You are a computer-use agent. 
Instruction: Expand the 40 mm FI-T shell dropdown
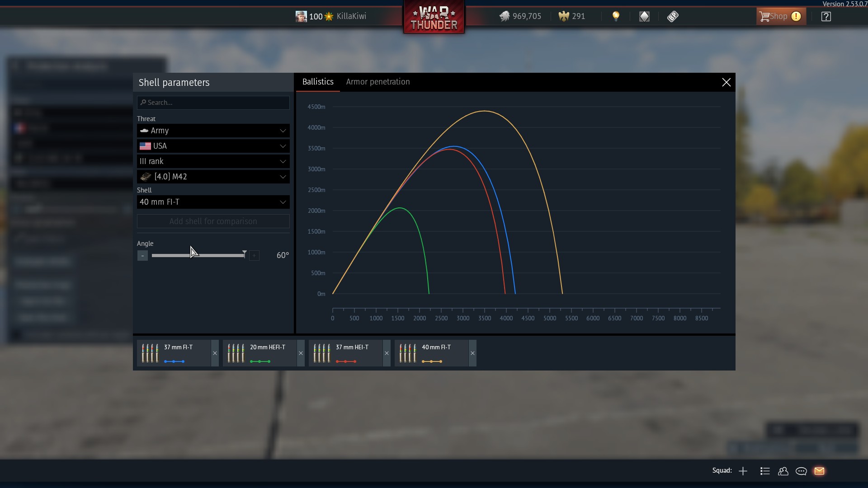tap(213, 202)
